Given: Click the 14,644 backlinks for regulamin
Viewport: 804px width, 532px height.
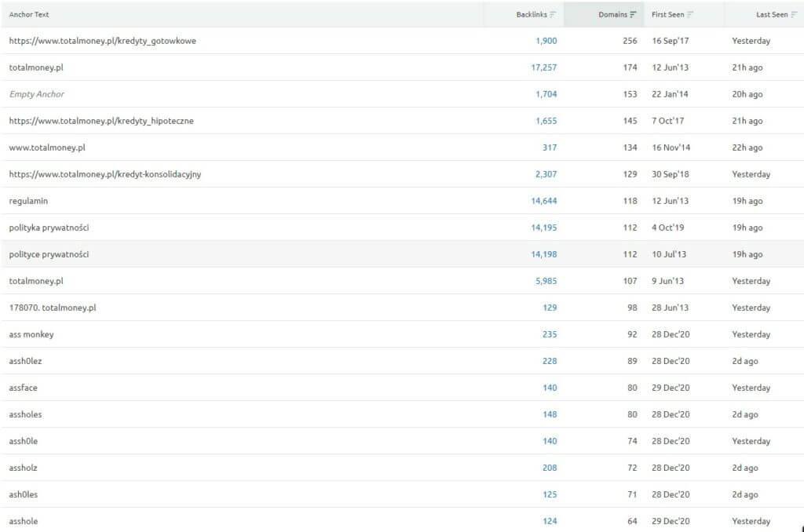Looking at the screenshot, I should point(543,201).
